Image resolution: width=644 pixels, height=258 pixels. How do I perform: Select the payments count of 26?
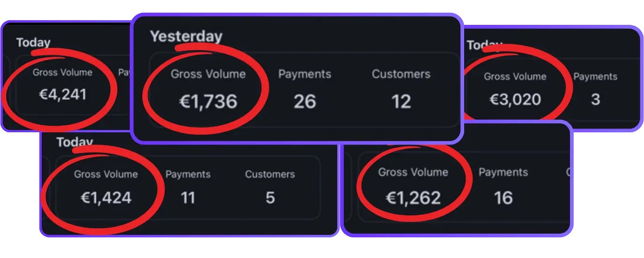pyautogui.click(x=305, y=101)
